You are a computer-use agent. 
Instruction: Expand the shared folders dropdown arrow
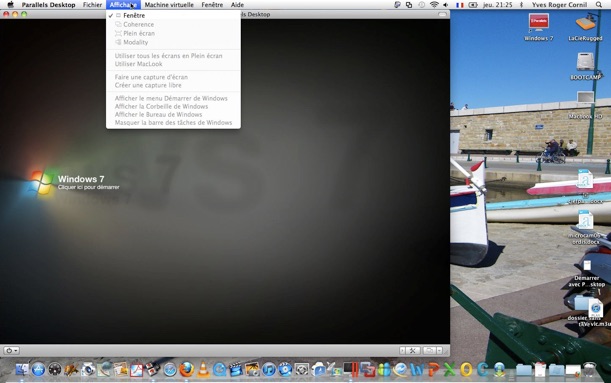point(440,351)
